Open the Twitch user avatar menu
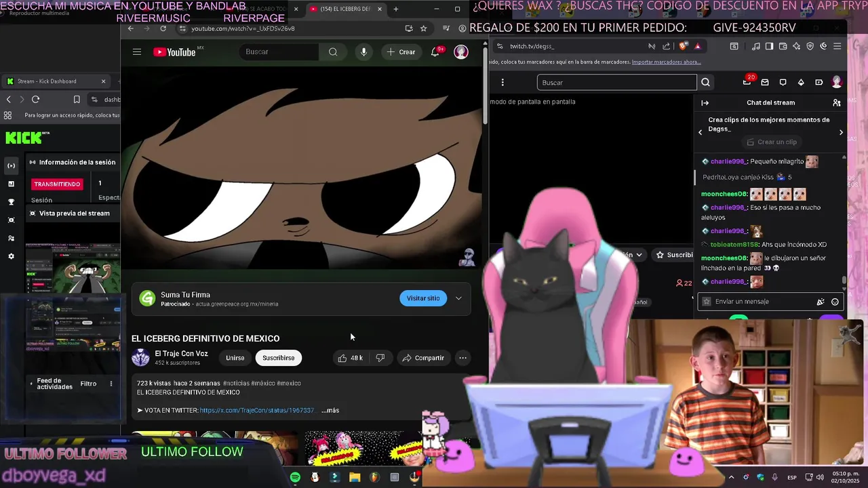The height and width of the screenshot is (488, 868). [x=837, y=82]
